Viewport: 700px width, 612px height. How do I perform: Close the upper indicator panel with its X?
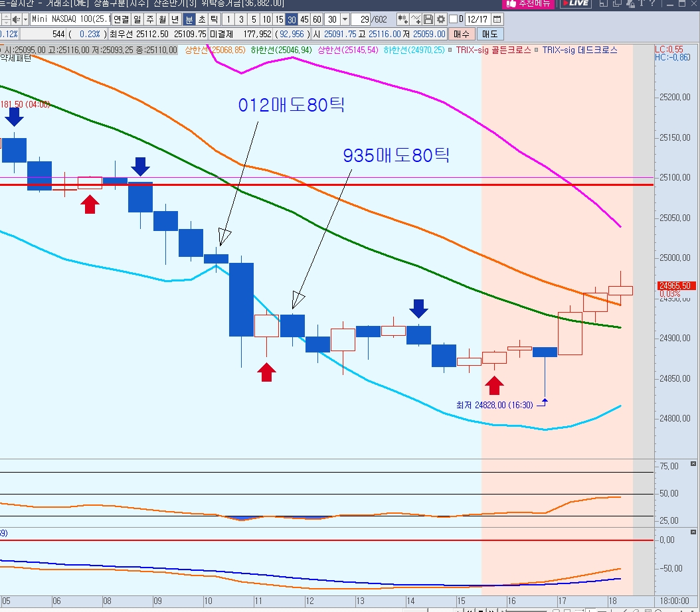click(x=693, y=464)
